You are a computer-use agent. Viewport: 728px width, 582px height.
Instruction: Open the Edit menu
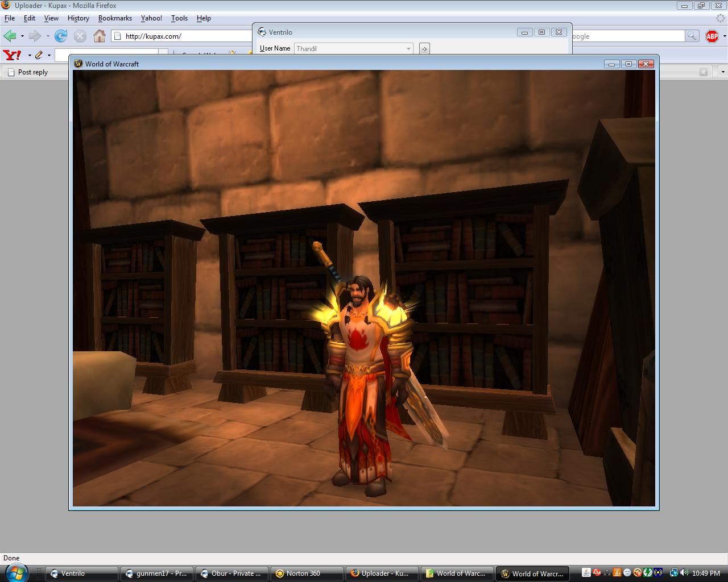point(30,18)
